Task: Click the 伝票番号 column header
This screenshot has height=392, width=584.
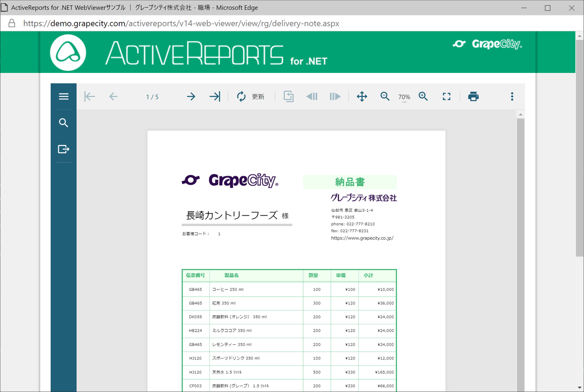Action: pos(195,275)
